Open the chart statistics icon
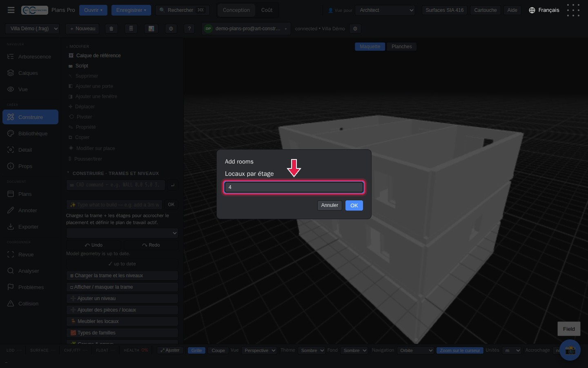The height and width of the screenshot is (368, 588). [151, 29]
